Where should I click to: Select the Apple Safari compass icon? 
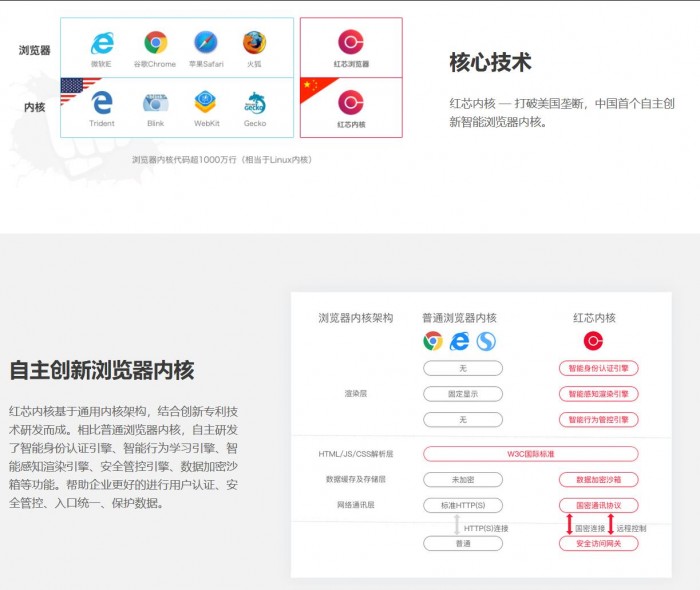coord(206,42)
